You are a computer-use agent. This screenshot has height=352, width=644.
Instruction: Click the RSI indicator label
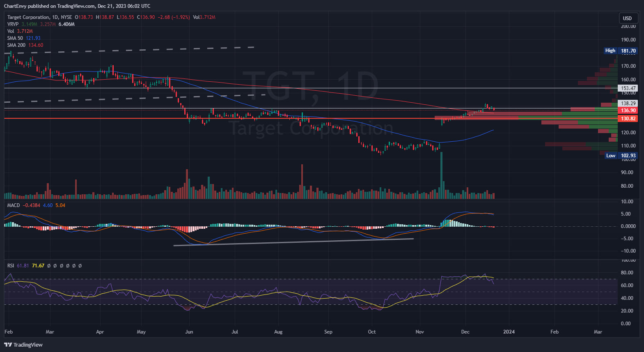(11, 266)
